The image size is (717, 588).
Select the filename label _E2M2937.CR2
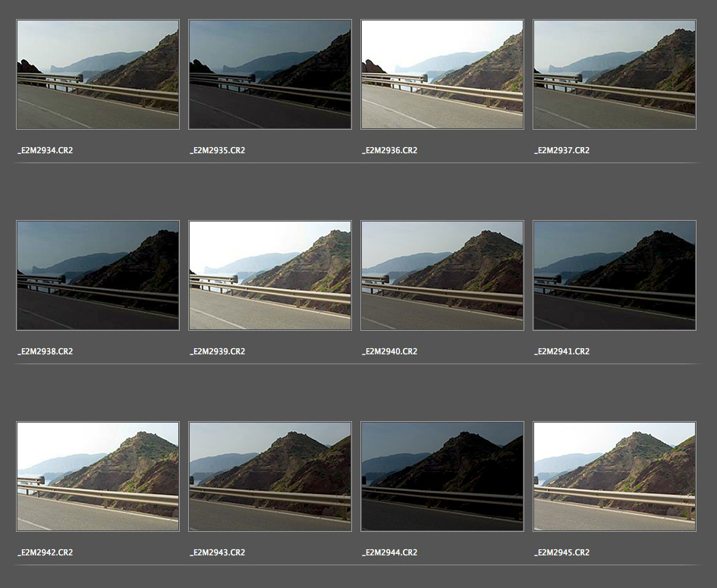pyautogui.click(x=561, y=150)
